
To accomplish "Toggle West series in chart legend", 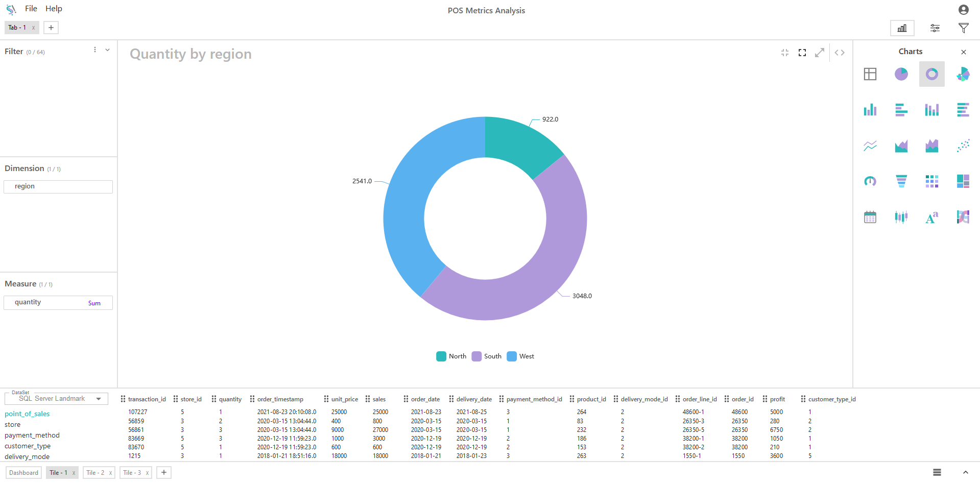I will (x=521, y=356).
